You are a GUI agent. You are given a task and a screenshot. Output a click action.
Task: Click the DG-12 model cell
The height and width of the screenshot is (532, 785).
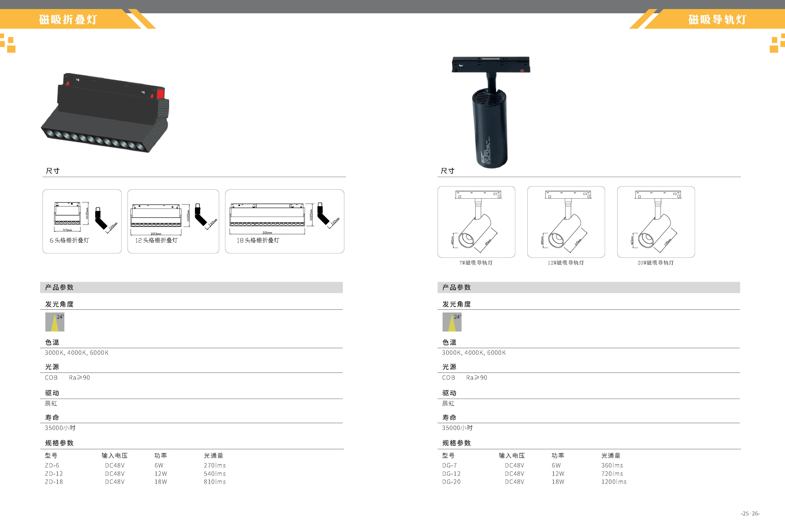tap(451, 474)
